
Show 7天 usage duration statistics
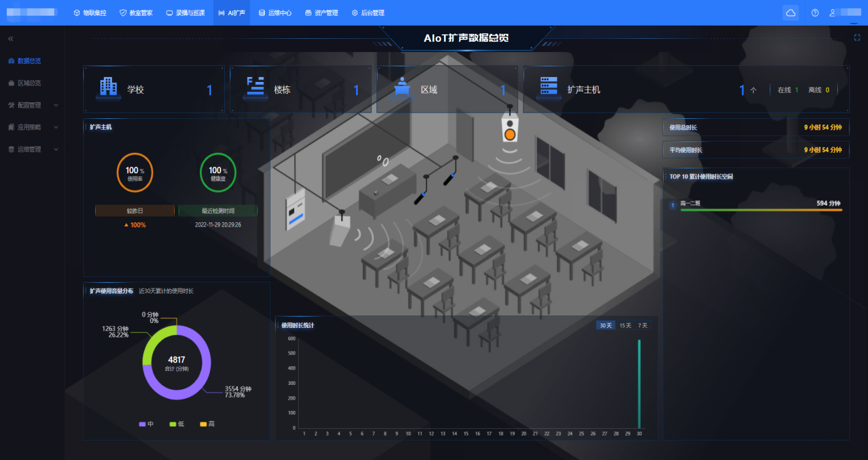point(643,325)
